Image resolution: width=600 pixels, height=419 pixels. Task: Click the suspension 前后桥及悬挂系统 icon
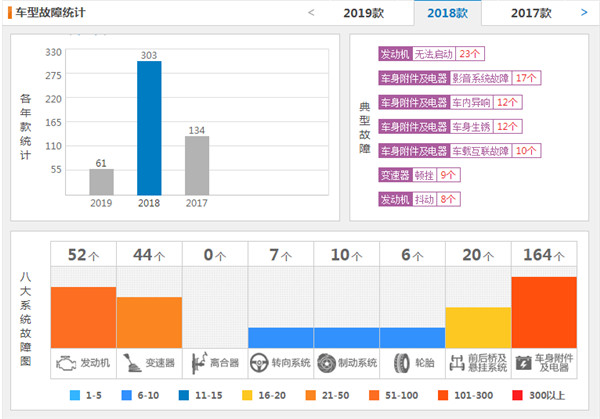457,363
